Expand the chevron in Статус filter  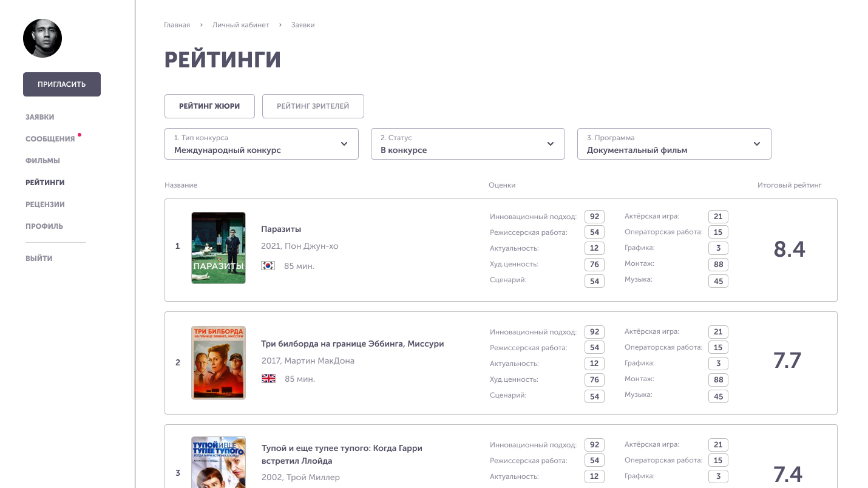551,144
